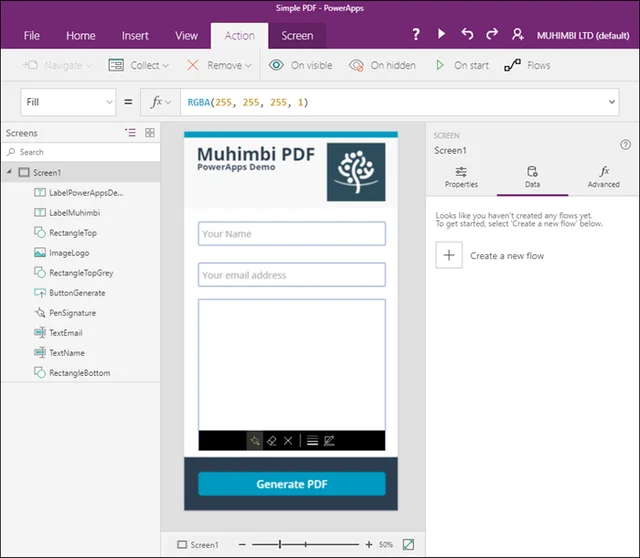Switch screens list to thumbnail grid icon
Screen dimensions: 640x558
click(x=150, y=132)
